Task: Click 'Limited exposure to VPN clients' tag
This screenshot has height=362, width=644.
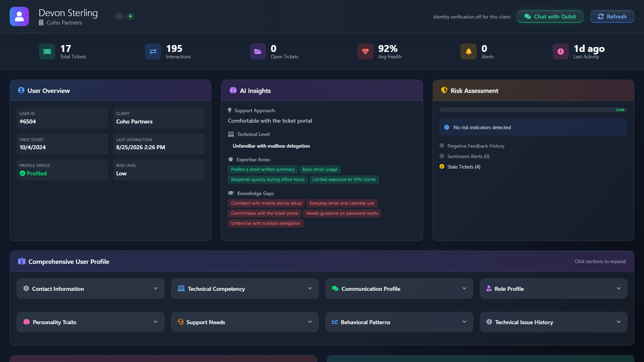Action: tap(344, 179)
